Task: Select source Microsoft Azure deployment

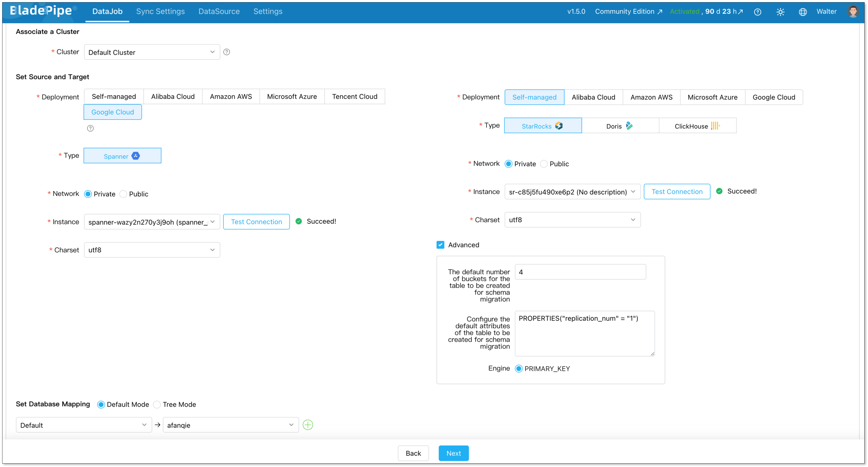Action: 292,96
